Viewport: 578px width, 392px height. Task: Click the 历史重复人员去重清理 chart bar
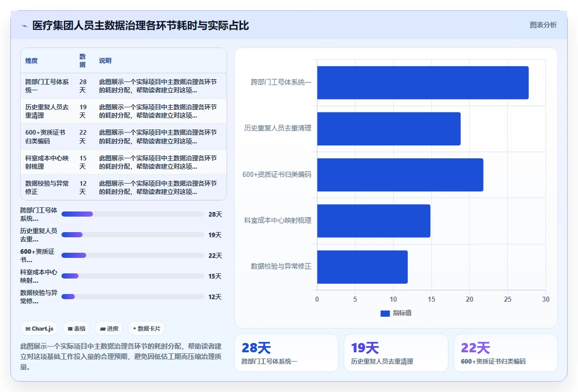click(389, 128)
